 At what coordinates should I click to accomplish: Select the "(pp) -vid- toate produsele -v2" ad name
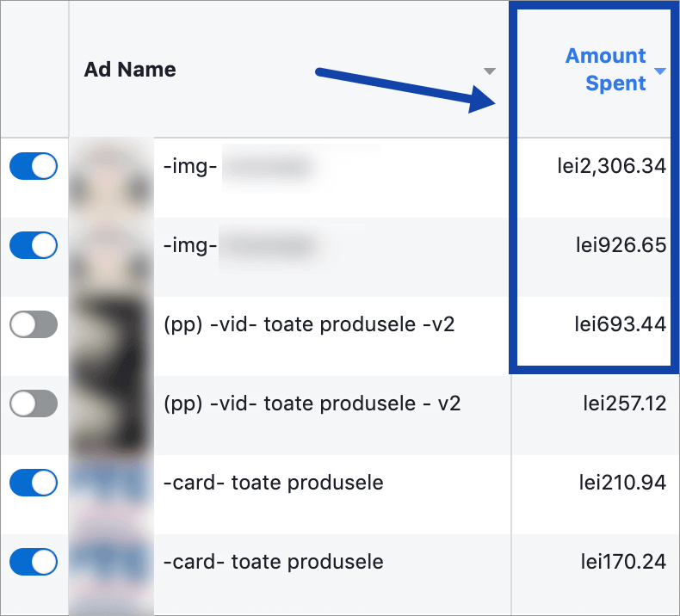click(308, 324)
